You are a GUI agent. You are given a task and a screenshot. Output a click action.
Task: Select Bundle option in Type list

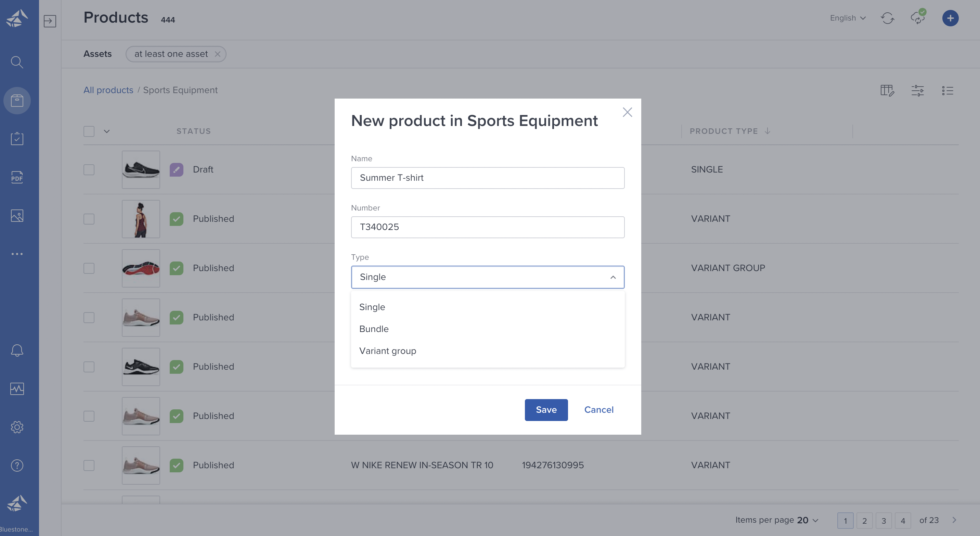(x=488, y=329)
